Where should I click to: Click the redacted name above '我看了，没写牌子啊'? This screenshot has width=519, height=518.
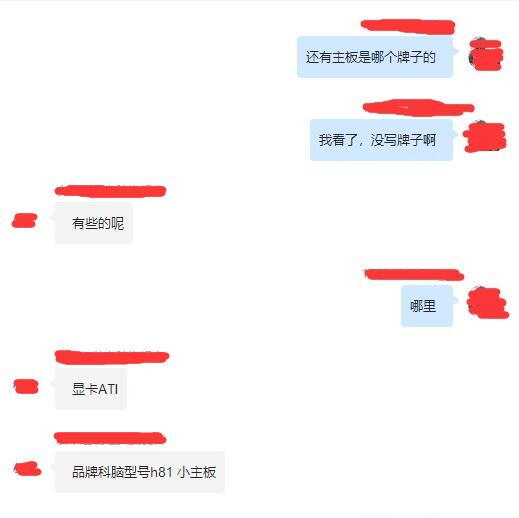(418, 108)
